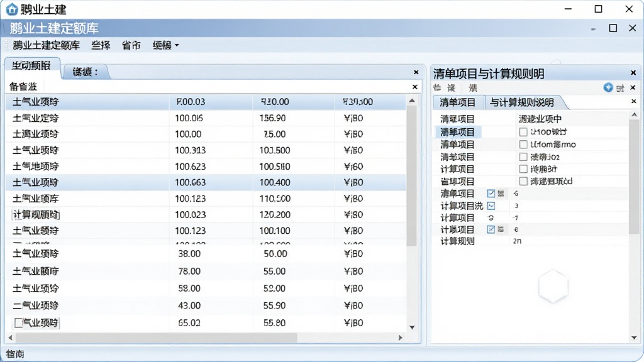
Task: Switch to the 与计算规则说明 tab
Action: point(522,102)
